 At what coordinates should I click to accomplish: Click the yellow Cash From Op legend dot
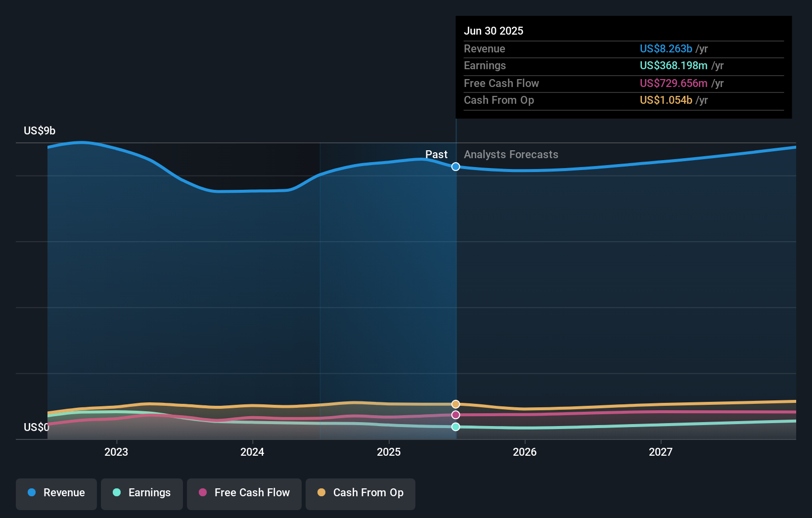click(x=321, y=493)
